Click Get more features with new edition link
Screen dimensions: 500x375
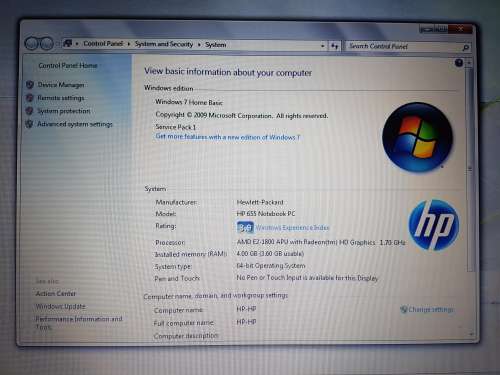[228, 137]
